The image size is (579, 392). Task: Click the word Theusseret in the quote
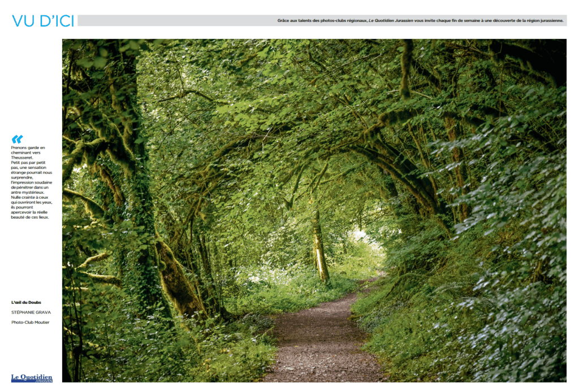tap(22, 157)
